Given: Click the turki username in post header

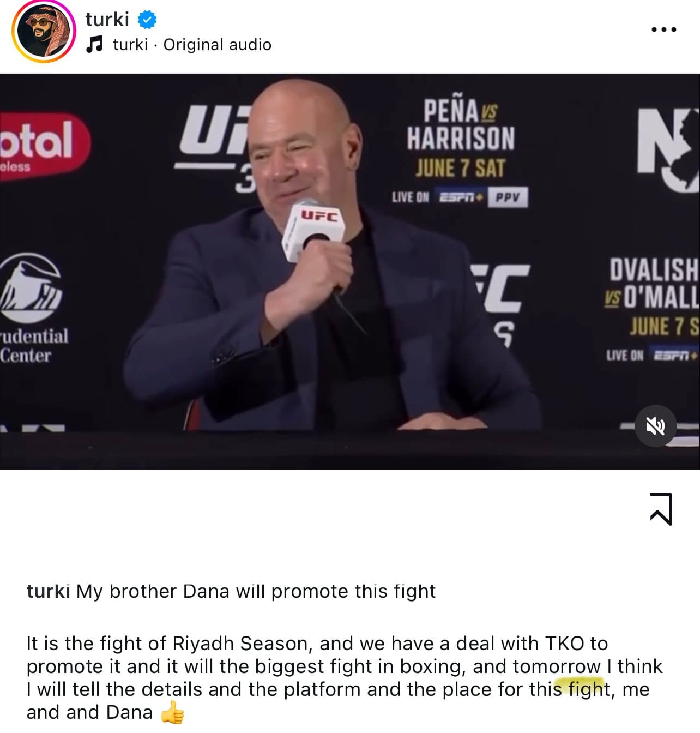Looking at the screenshot, I should coord(107,19).
